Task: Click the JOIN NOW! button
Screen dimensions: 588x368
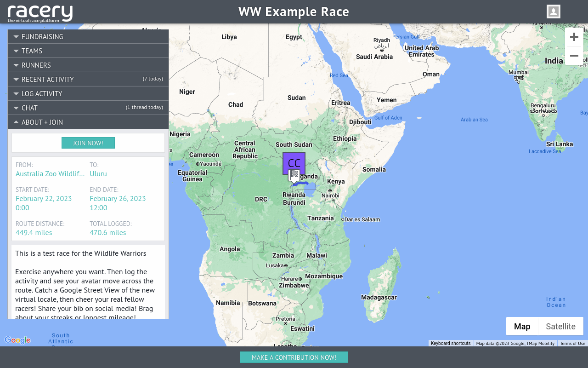Action: tap(88, 143)
